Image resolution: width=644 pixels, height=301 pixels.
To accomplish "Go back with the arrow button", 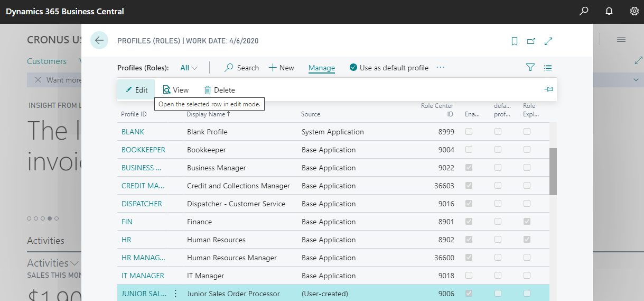I will 99,40.
